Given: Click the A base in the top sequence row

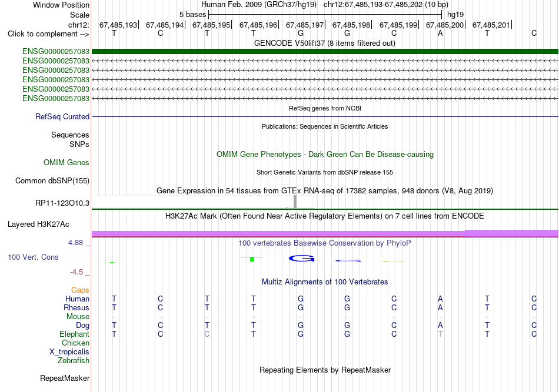Looking at the screenshot, I should (x=440, y=33).
